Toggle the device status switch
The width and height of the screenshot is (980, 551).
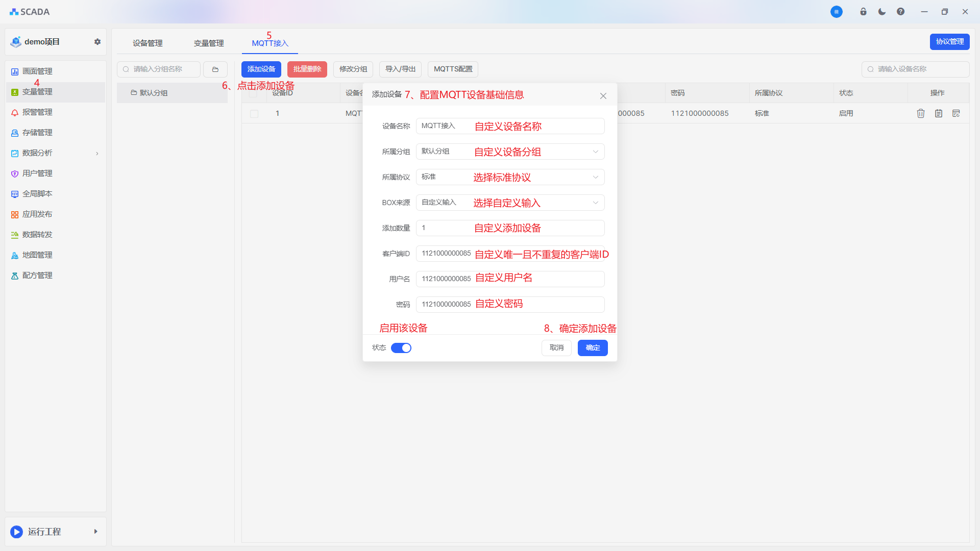(x=401, y=348)
